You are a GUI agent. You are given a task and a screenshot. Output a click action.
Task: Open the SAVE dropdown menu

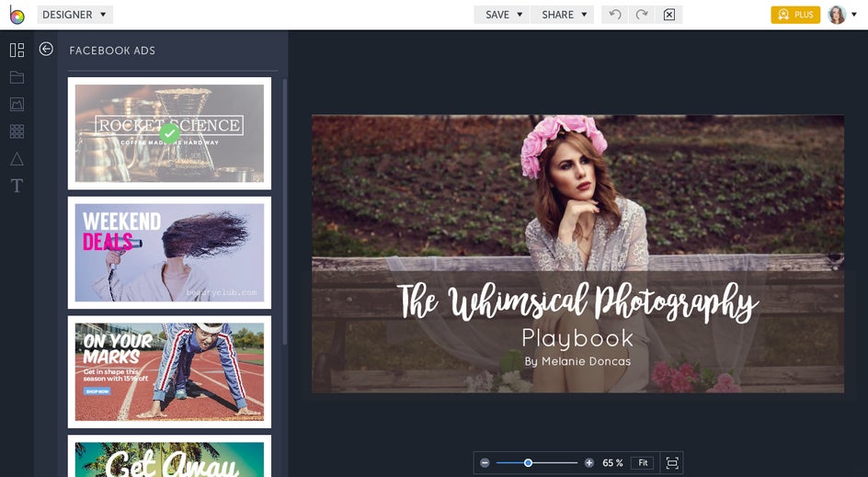click(502, 15)
